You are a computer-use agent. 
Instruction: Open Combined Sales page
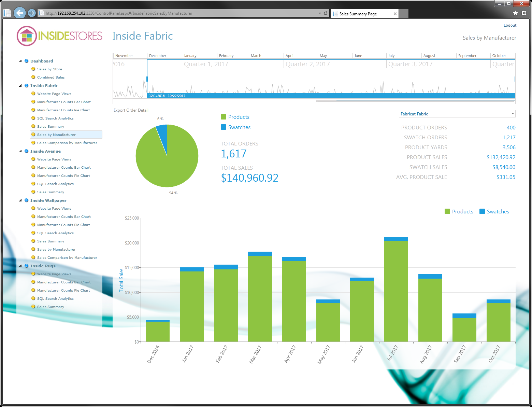point(51,78)
